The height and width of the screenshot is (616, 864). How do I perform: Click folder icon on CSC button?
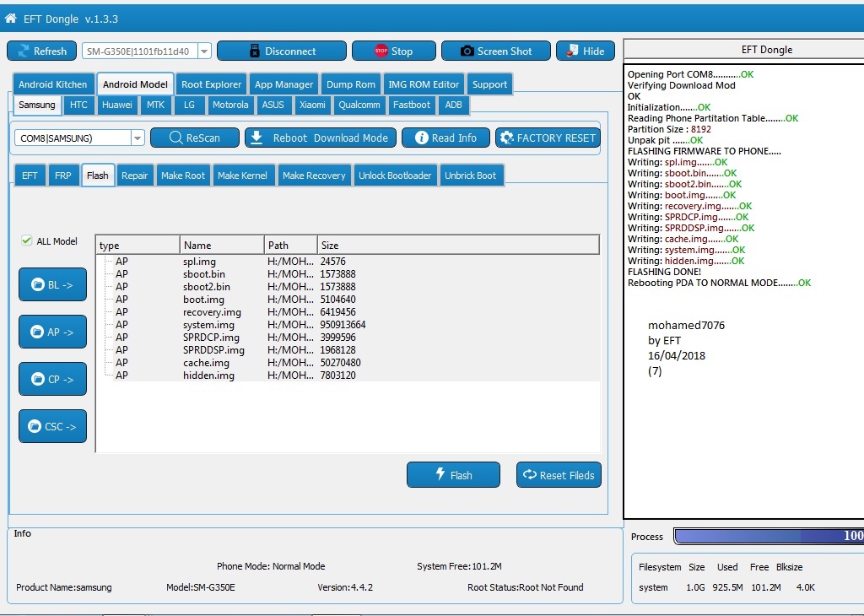tap(35, 426)
